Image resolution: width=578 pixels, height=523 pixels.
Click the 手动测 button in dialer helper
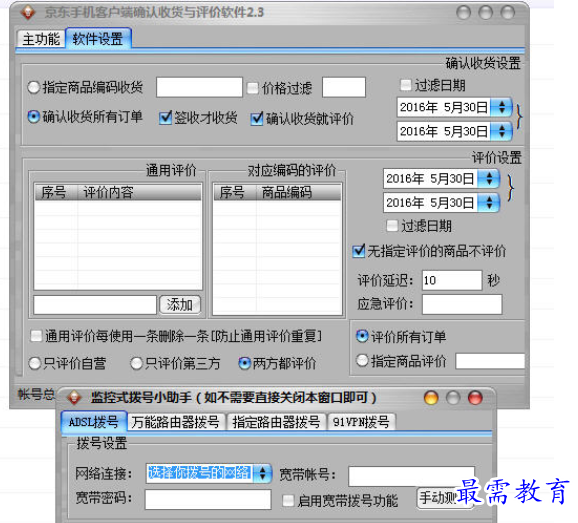[x=445, y=498]
